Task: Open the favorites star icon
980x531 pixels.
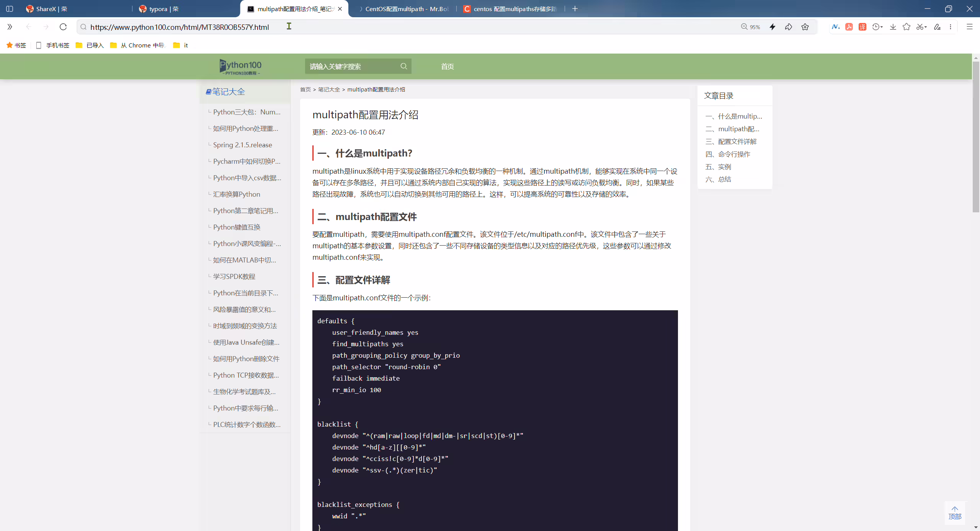Action: click(906, 27)
